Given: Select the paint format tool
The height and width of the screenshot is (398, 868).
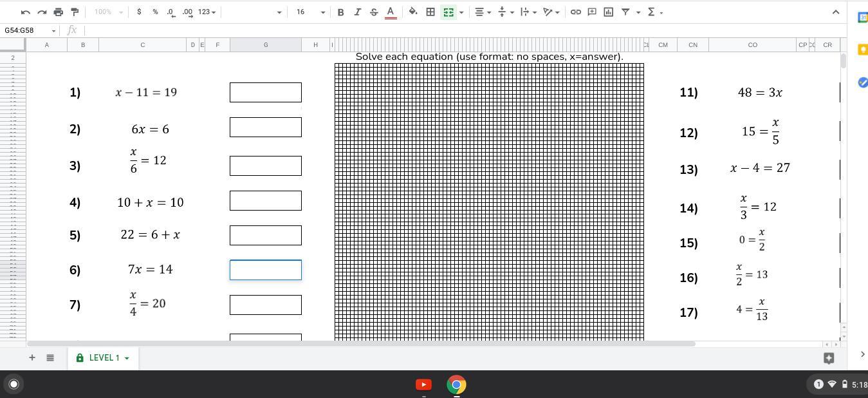Looking at the screenshot, I should click(x=75, y=12).
